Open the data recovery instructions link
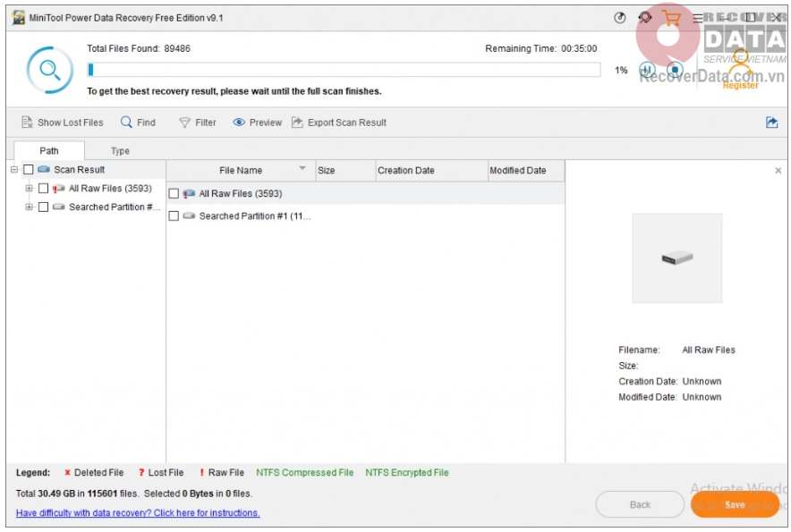The width and height of the screenshot is (791, 532). [138, 513]
